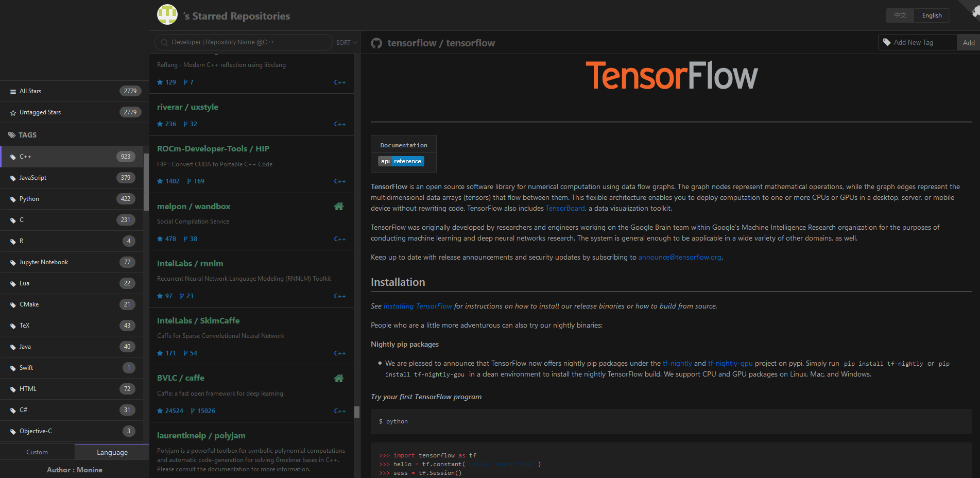980x478 pixels.
Task: Filter repositories by the C tag
Action: click(x=72, y=220)
